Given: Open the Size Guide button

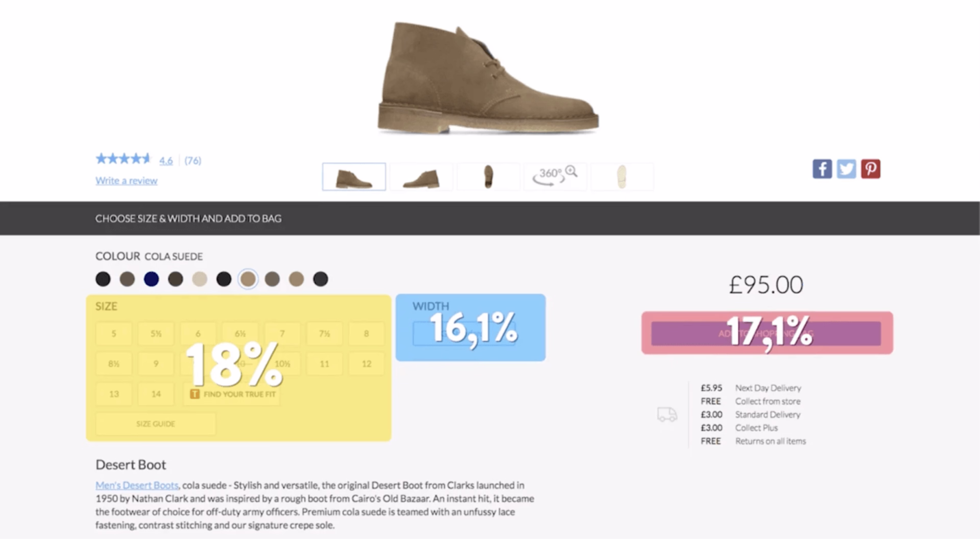Looking at the screenshot, I should point(156,424).
